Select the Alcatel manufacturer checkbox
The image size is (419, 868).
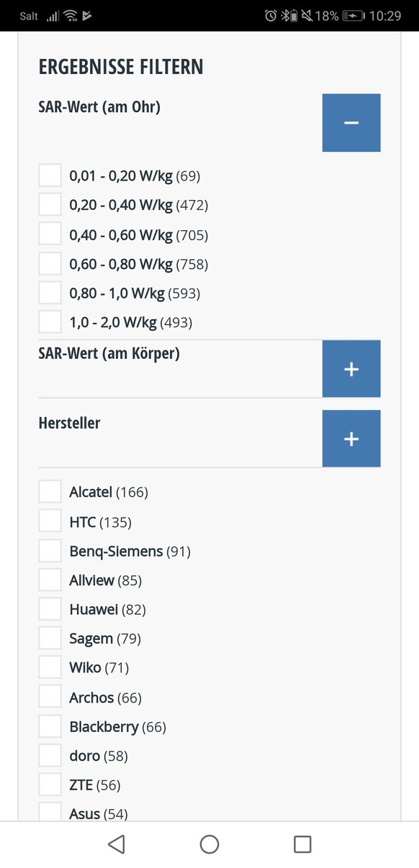click(50, 492)
